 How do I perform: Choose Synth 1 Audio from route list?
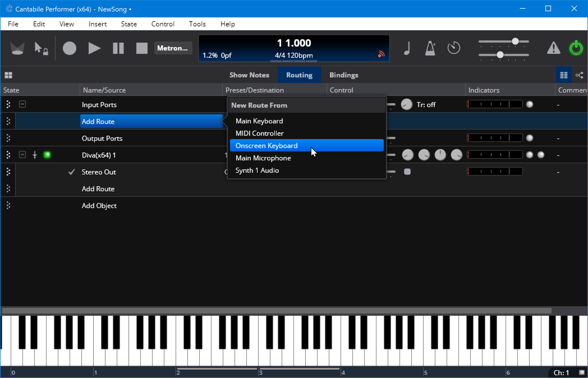307,170
